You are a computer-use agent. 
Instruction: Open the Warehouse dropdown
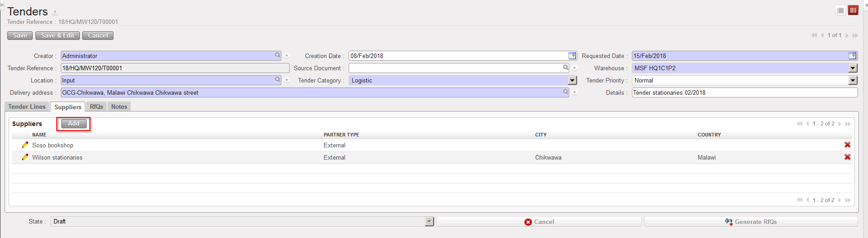point(853,68)
